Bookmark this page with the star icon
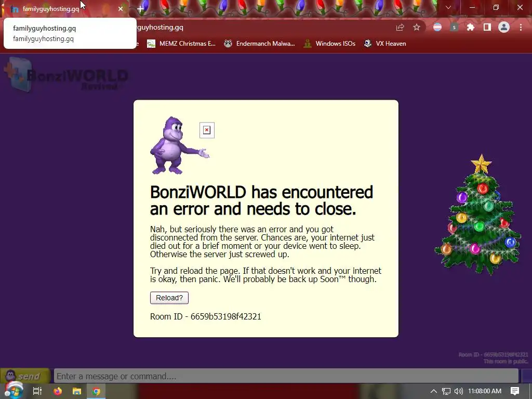This screenshot has height=399, width=532. click(417, 28)
